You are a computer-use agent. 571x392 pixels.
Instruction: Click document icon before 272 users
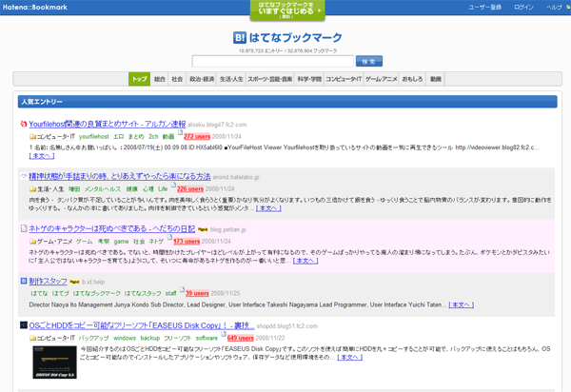pos(180,133)
